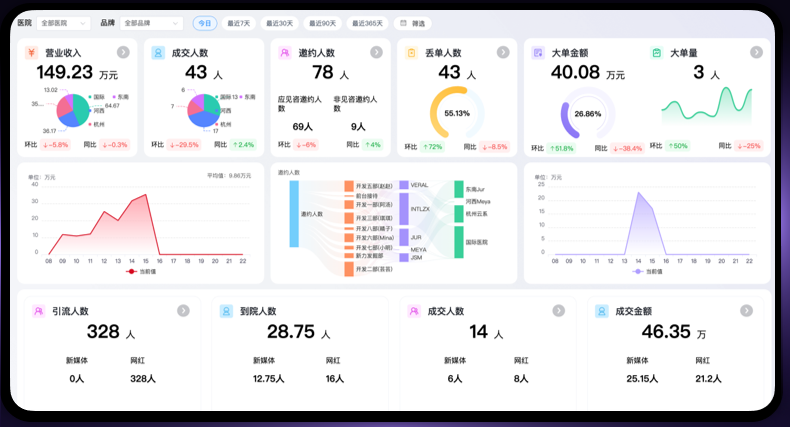Choose the 最近365天 range
Image resolution: width=790 pixels, height=427 pixels.
pyautogui.click(x=367, y=23)
